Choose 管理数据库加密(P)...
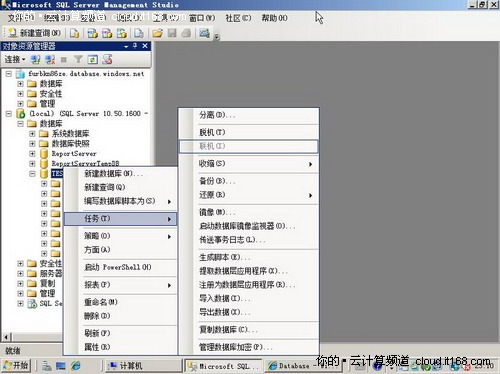Viewport: 500px width, 374px height. [249, 347]
